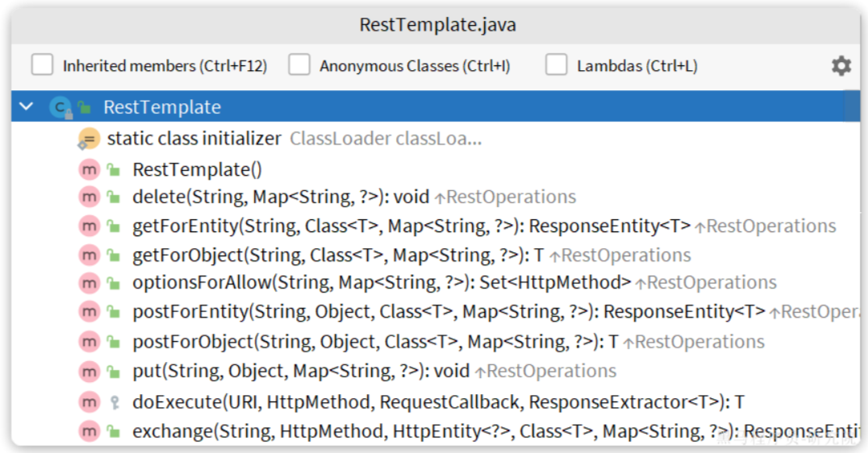Enable the Inherited members checkbox
The height and width of the screenshot is (453, 868).
click(x=42, y=64)
